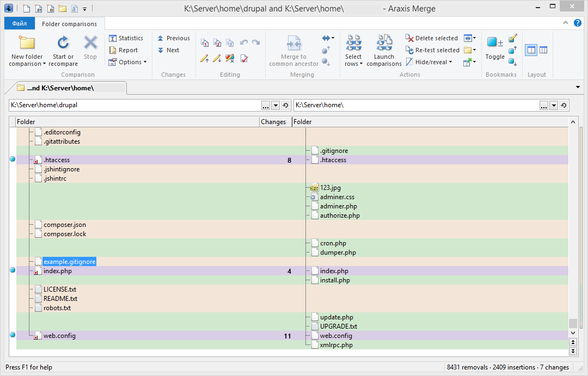Click Launch comparisons icon
The height and width of the screenshot is (376, 588).
[x=384, y=43]
